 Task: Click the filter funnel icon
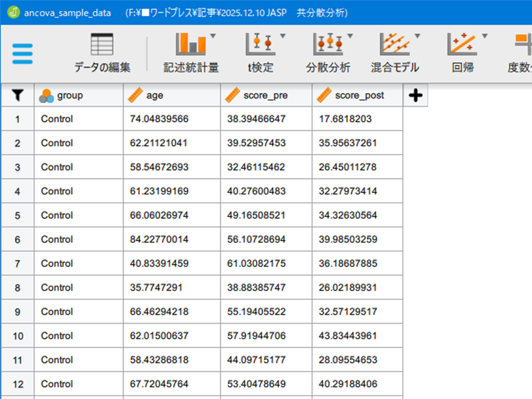18,96
